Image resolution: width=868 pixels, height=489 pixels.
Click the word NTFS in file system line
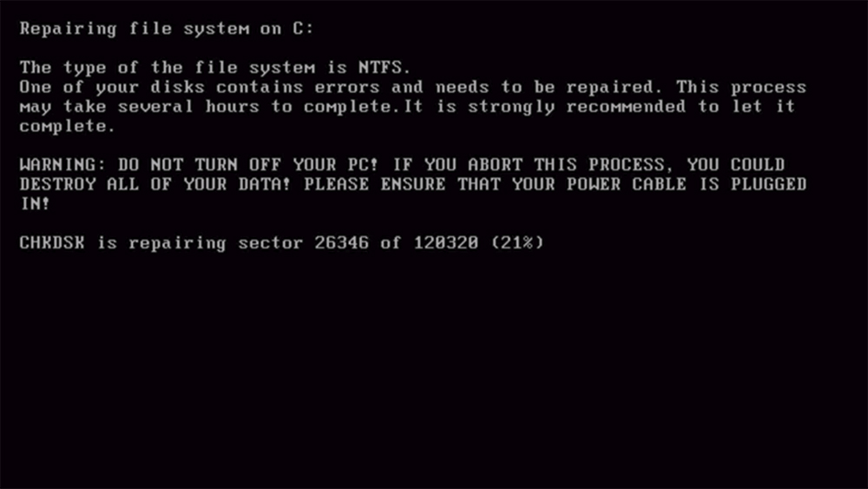[x=380, y=68]
